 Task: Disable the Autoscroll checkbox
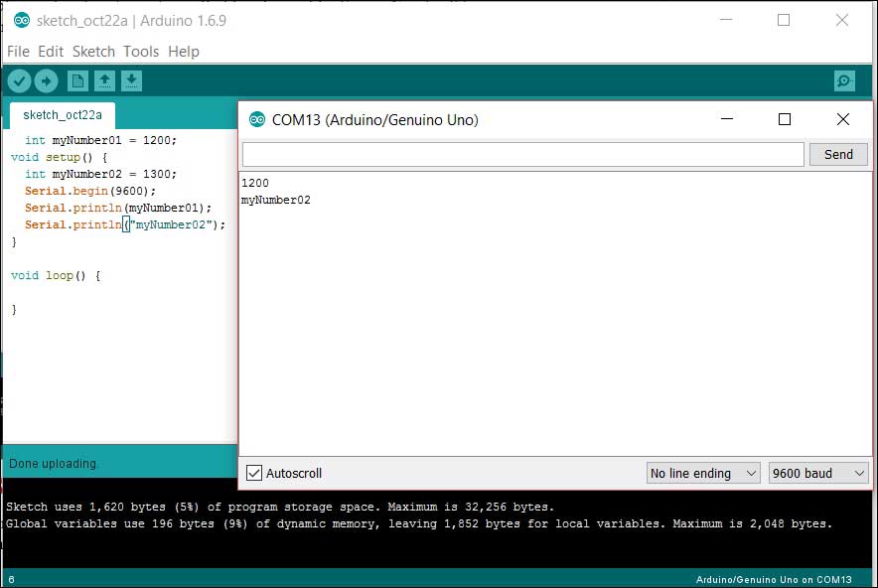click(254, 474)
